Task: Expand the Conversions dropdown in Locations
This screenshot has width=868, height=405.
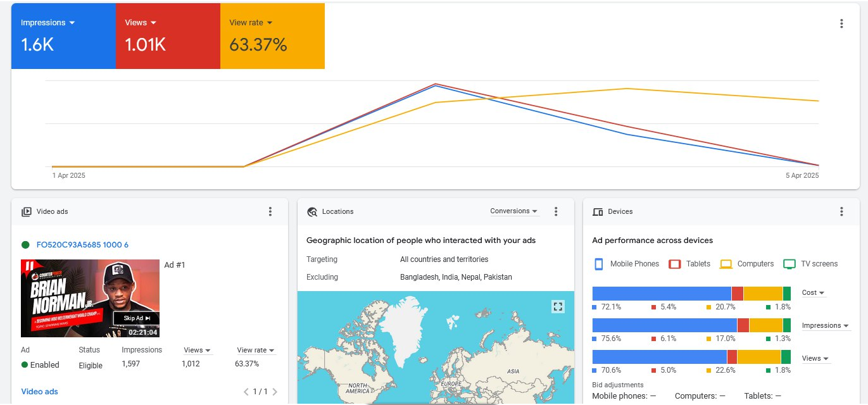Action: tap(514, 211)
